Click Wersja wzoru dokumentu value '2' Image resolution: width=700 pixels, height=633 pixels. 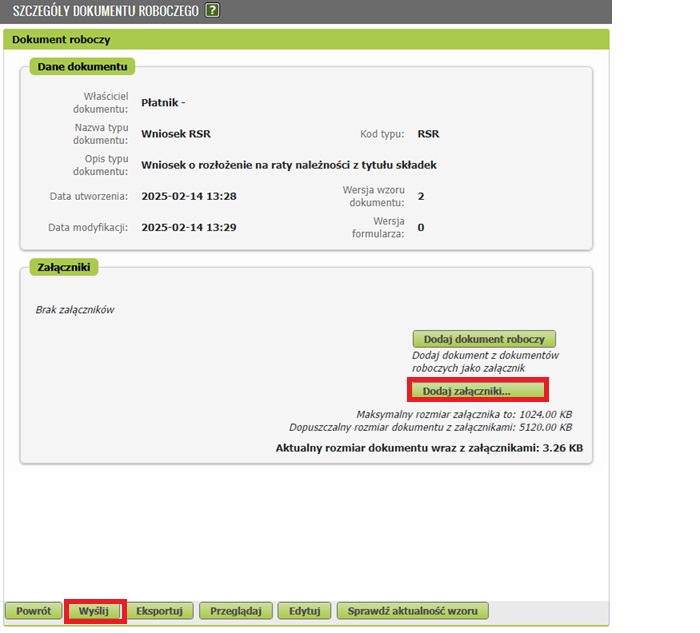click(421, 196)
